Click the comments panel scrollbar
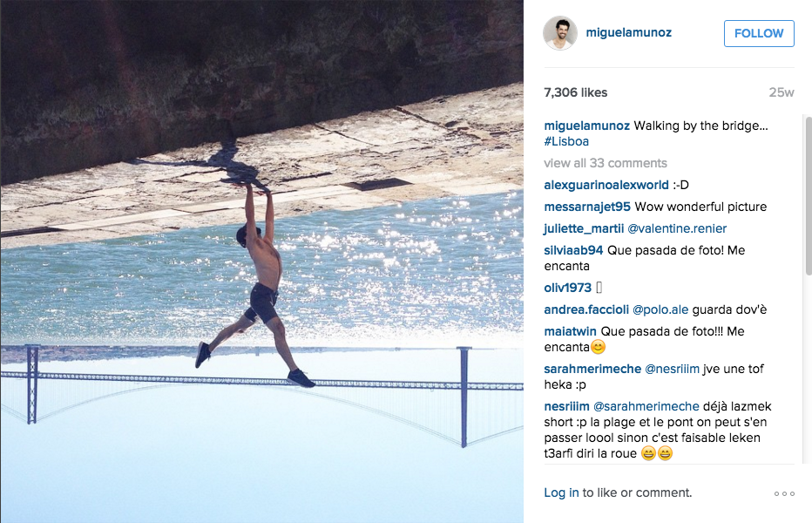This screenshot has height=523, width=812. (808, 196)
